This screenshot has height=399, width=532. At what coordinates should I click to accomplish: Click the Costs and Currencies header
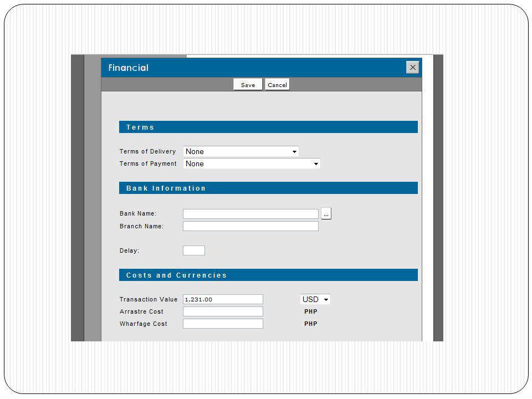[x=268, y=275]
